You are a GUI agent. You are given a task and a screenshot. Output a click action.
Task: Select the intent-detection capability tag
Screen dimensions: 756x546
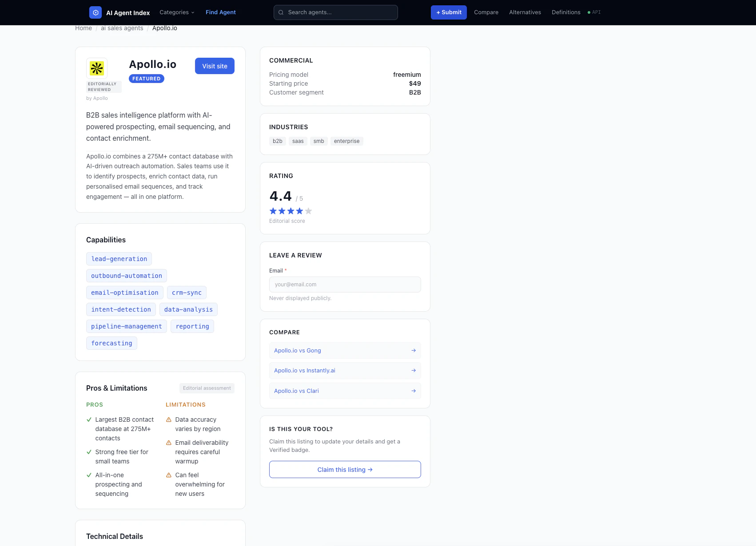[x=121, y=310]
